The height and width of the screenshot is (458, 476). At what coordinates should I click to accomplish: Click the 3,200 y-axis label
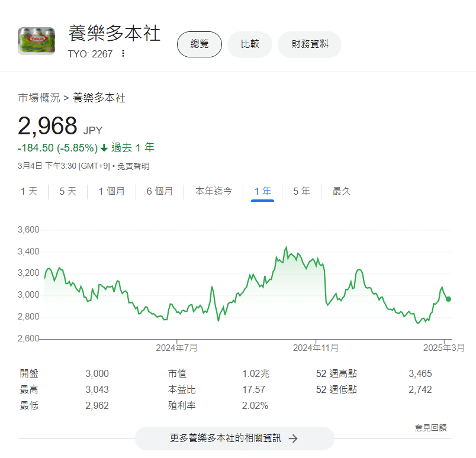click(x=28, y=273)
